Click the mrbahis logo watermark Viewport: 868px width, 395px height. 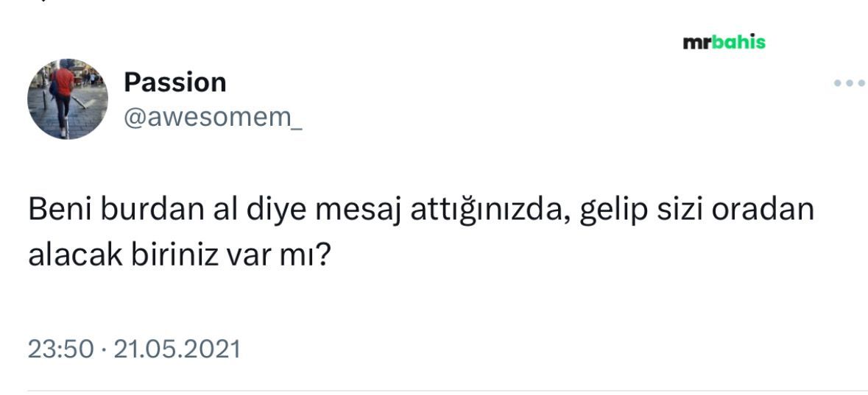[x=724, y=43]
